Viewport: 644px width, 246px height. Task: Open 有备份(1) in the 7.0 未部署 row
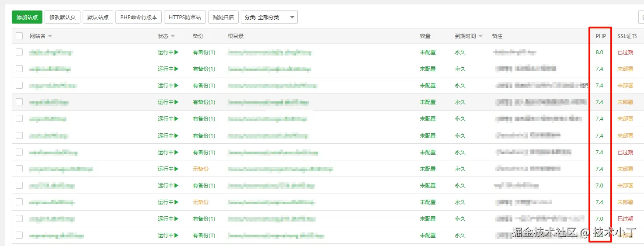pyautogui.click(x=204, y=186)
